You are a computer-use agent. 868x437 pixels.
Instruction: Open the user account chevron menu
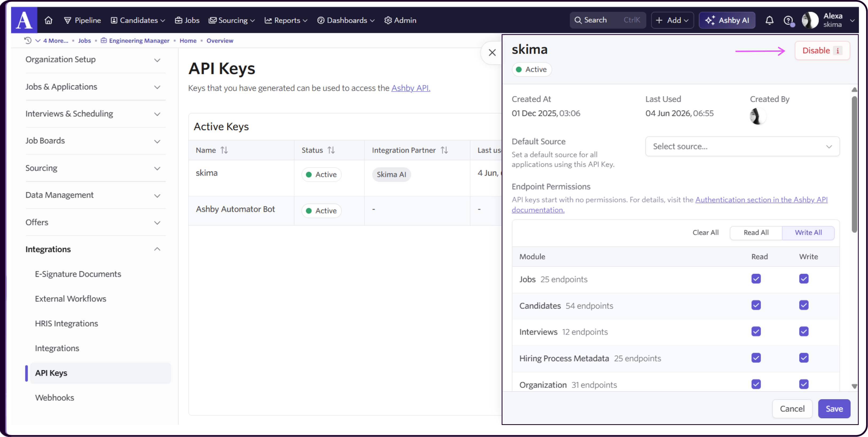(852, 20)
